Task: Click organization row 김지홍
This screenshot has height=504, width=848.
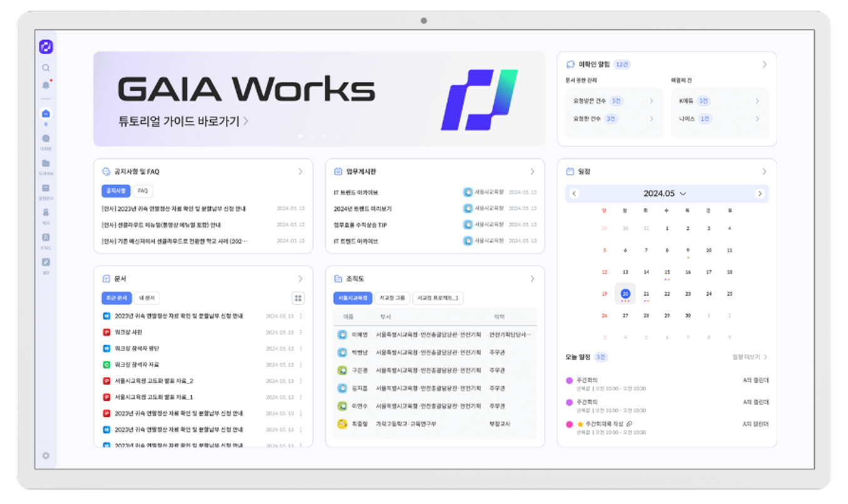Action: (x=435, y=388)
